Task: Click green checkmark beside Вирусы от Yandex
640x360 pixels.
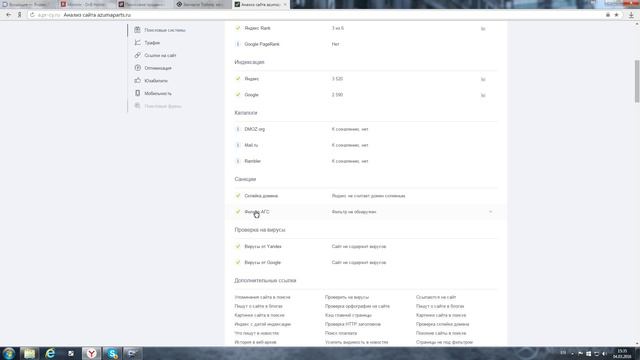Action: (x=238, y=246)
